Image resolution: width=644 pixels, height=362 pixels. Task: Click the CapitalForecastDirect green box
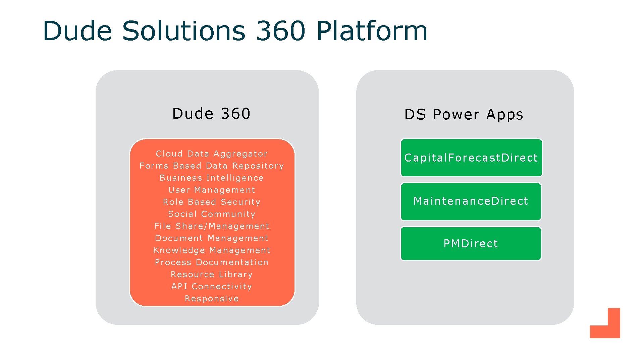pos(471,158)
